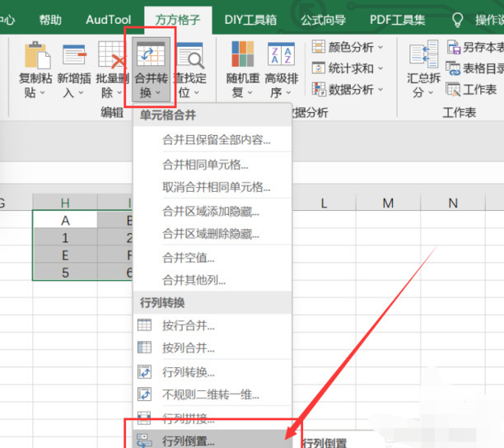Click the 合并转换 icon

[x=151, y=55]
